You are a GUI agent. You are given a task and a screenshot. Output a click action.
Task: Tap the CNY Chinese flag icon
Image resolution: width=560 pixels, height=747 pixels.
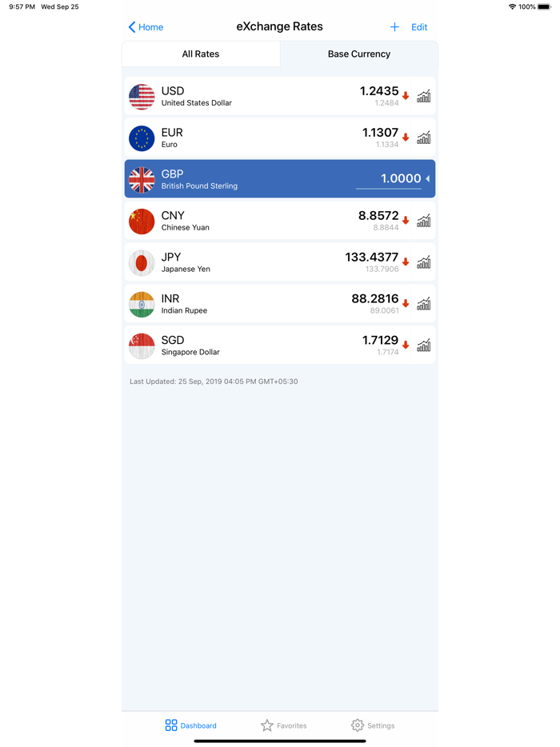click(x=142, y=221)
